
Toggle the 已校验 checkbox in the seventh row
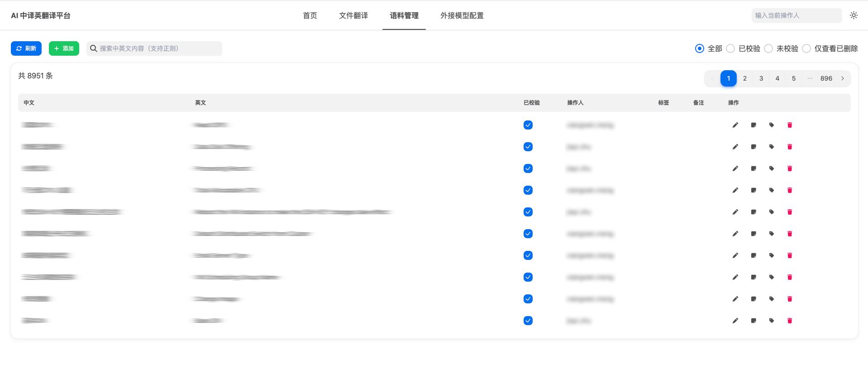[528, 255]
